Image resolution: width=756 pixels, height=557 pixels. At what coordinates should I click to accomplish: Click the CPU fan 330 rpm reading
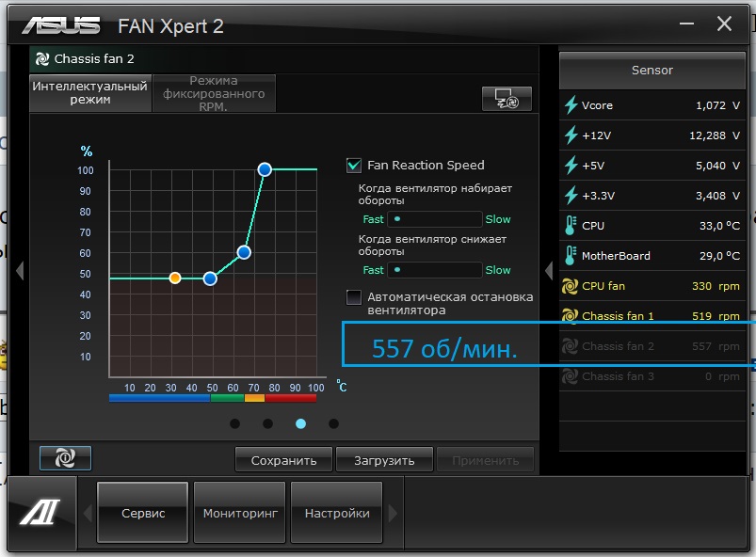[716, 286]
